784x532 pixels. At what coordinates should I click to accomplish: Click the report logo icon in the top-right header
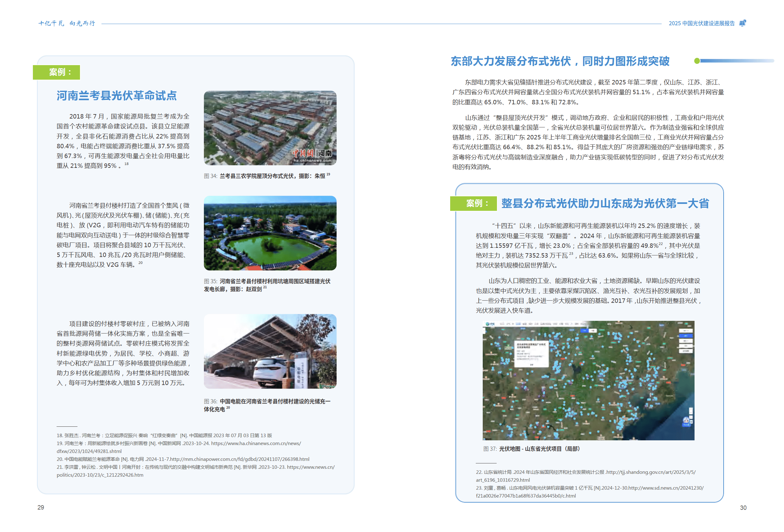coord(742,23)
